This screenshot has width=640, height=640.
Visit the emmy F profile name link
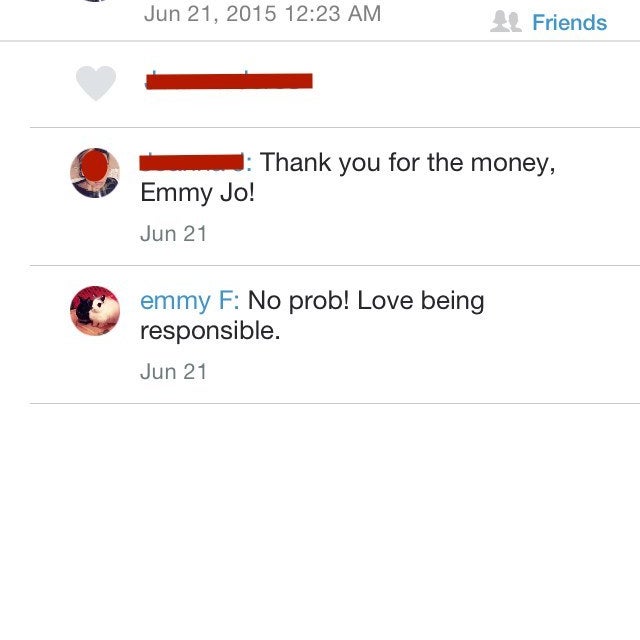pyautogui.click(x=190, y=301)
